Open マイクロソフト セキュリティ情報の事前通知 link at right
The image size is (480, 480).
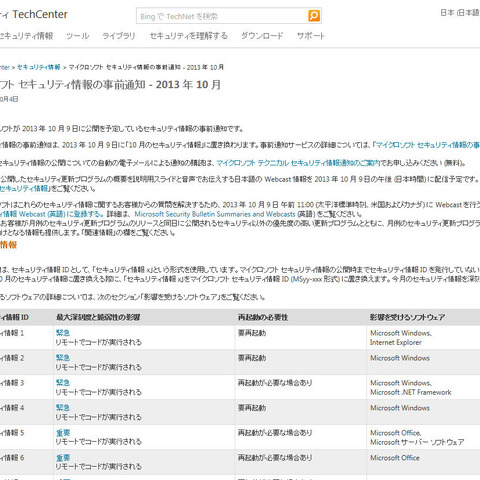[428, 145]
